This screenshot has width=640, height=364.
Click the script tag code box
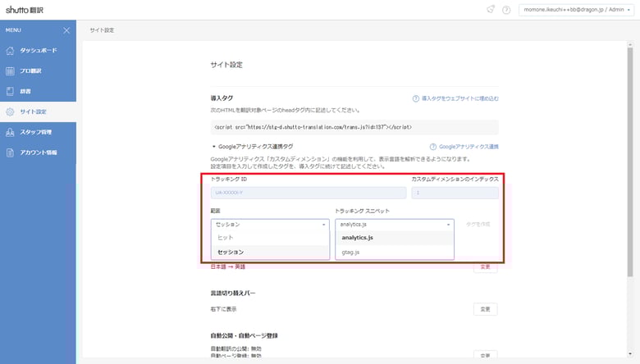(354, 127)
